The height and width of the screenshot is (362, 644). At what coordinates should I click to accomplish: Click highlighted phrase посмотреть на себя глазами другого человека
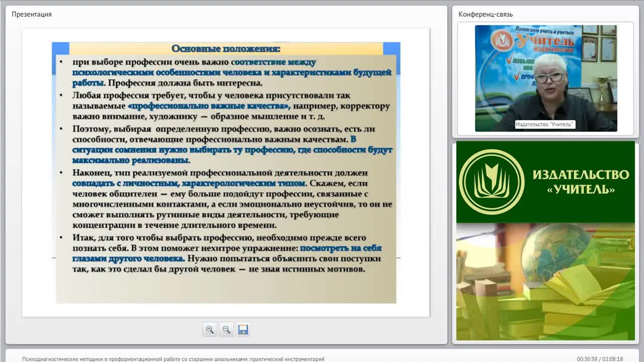pyautogui.click(x=227, y=253)
